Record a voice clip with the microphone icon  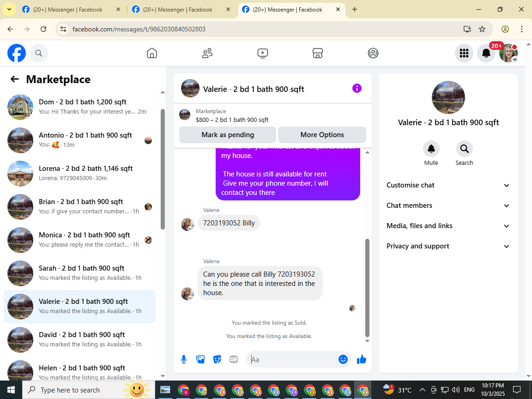(x=183, y=359)
